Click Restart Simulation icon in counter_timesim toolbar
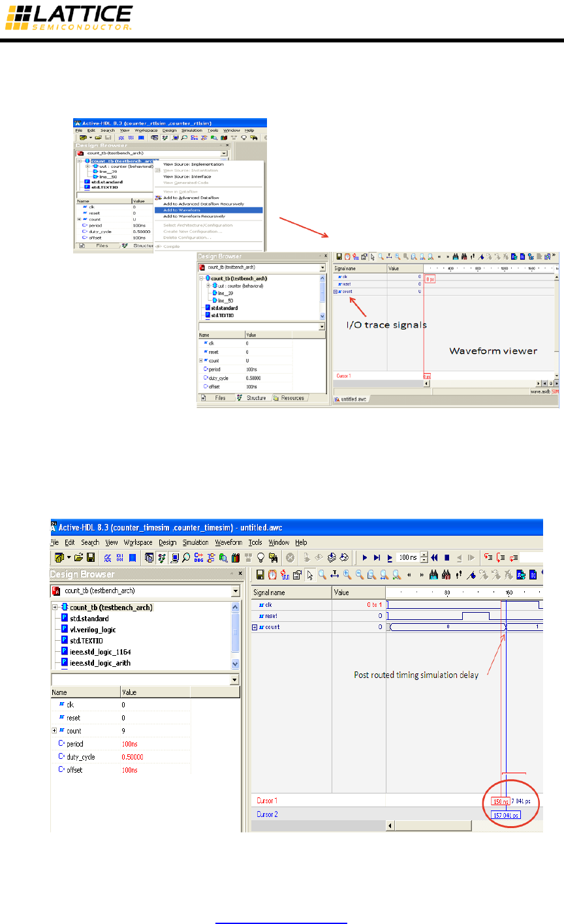This screenshot has height=924, width=564. pyautogui.click(x=434, y=558)
